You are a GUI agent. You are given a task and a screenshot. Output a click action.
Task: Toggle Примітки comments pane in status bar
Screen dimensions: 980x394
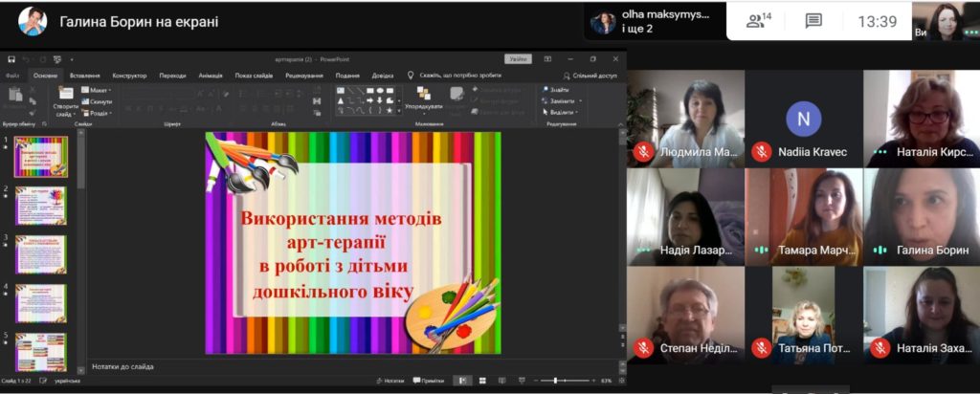coord(429,381)
